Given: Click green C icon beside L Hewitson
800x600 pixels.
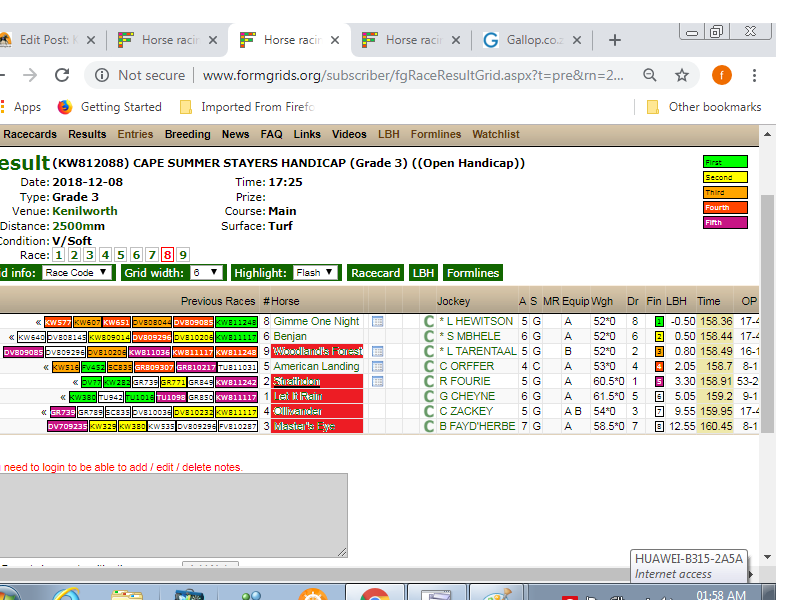Looking at the screenshot, I should (x=429, y=321).
